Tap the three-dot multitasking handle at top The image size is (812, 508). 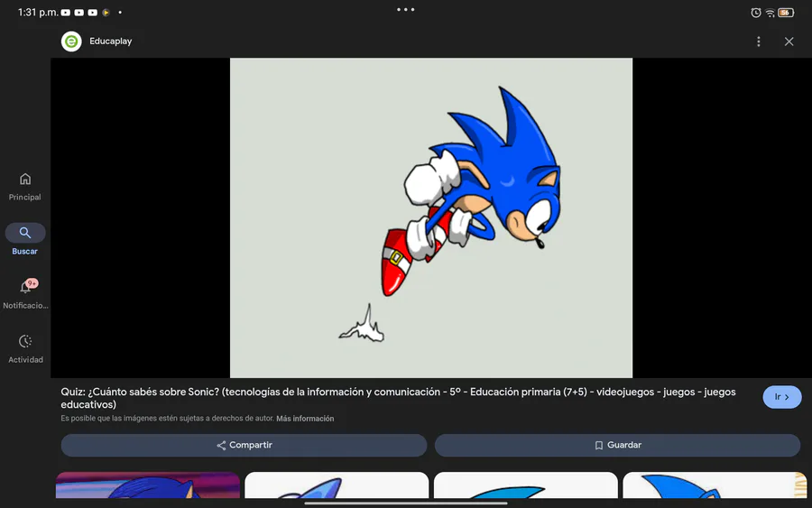point(405,9)
